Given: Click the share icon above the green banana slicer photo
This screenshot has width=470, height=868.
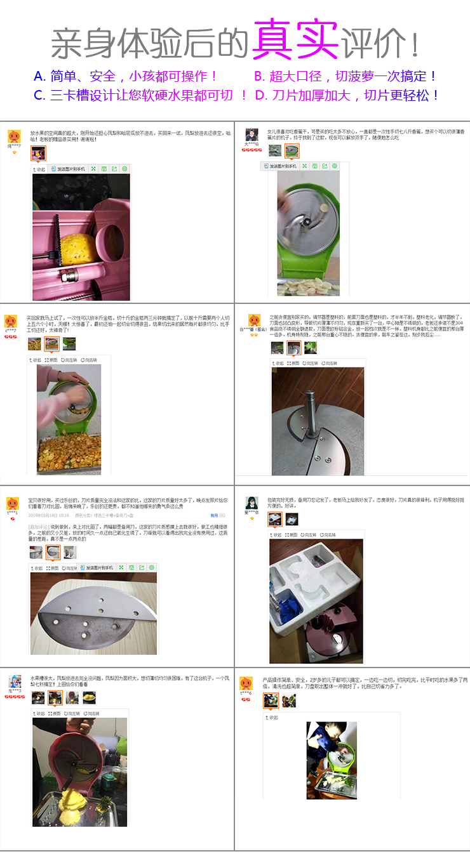Looking at the screenshot, I should coord(325,166).
